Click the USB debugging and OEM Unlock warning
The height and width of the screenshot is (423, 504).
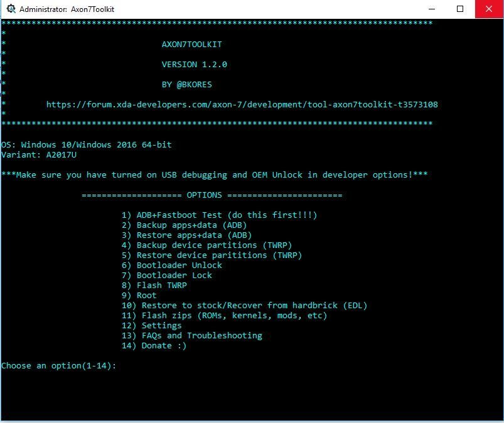[x=215, y=175]
